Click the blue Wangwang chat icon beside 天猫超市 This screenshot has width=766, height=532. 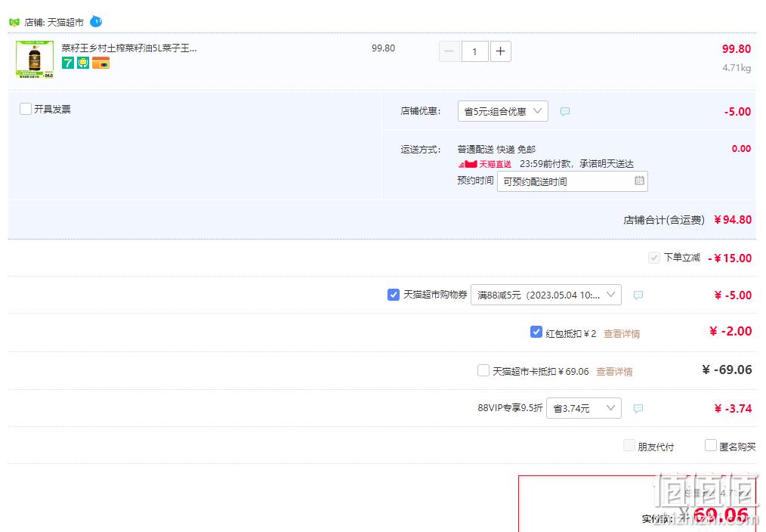coord(96,21)
